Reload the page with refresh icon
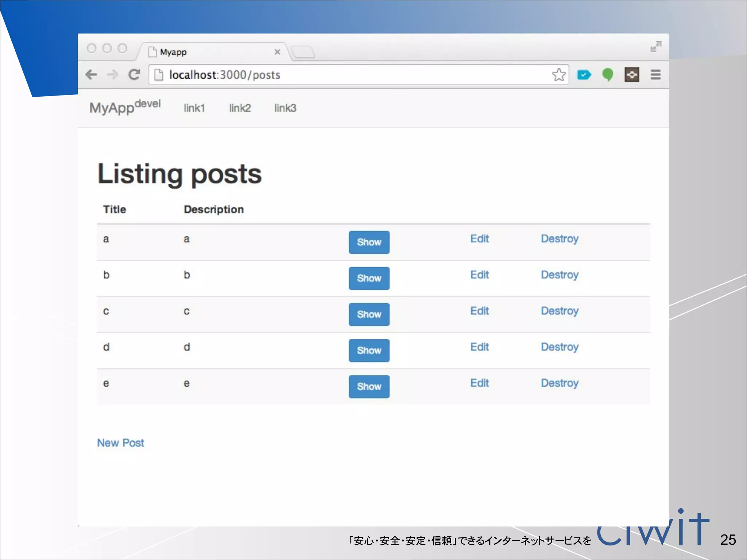Image resolution: width=747 pixels, height=560 pixels. tap(134, 75)
